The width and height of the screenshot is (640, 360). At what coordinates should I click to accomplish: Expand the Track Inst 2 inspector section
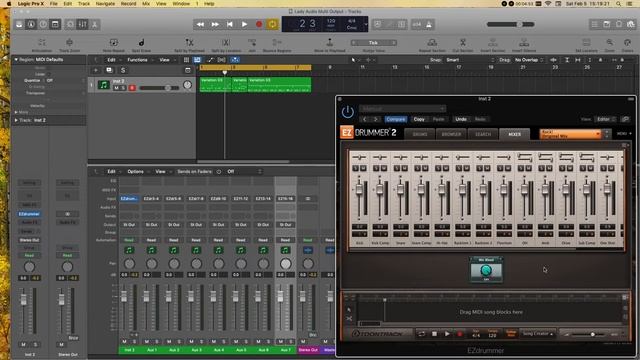point(16,120)
